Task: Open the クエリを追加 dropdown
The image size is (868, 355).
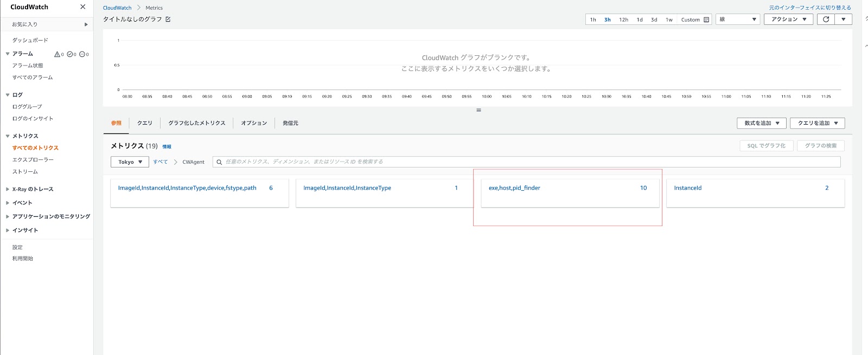Action: click(818, 123)
